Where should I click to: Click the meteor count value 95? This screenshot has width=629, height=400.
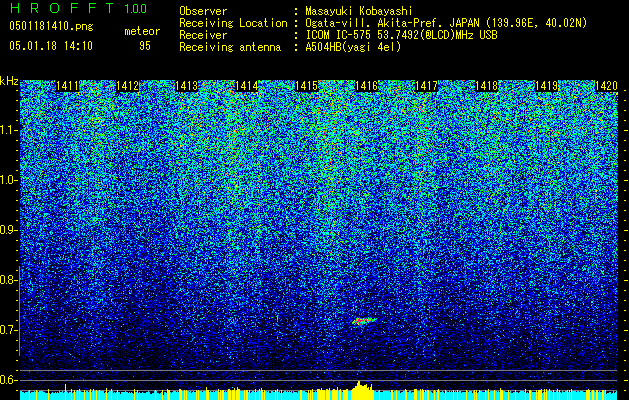pos(145,46)
